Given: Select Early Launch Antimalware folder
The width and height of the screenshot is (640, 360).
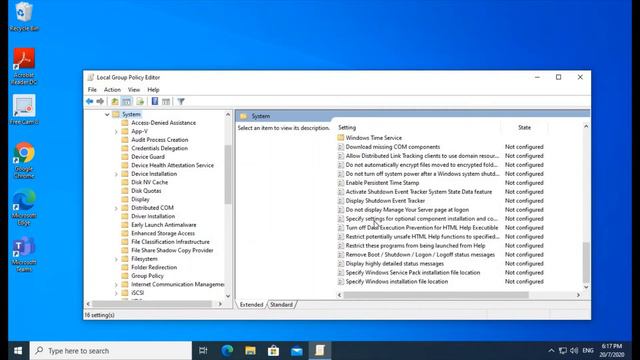Looking at the screenshot, I should (x=164, y=225).
